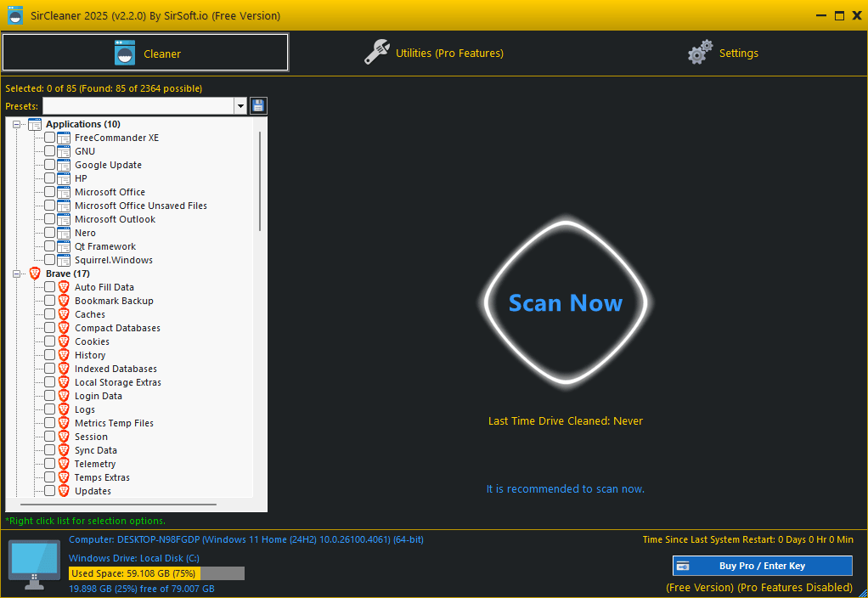Tick the Microsoft Office Unsaved Files checkbox
The image size is (868, 598).
(50, 206)
